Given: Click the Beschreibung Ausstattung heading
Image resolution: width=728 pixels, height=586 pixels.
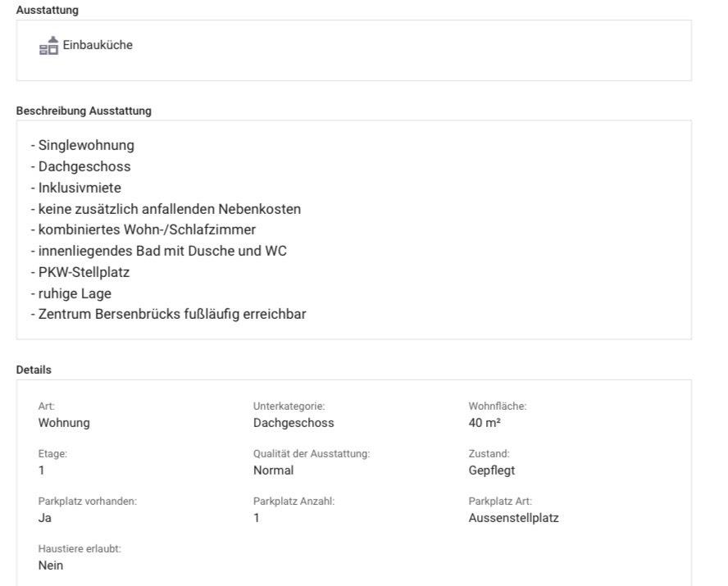Looking at the screenshot, I should [84, 111].
